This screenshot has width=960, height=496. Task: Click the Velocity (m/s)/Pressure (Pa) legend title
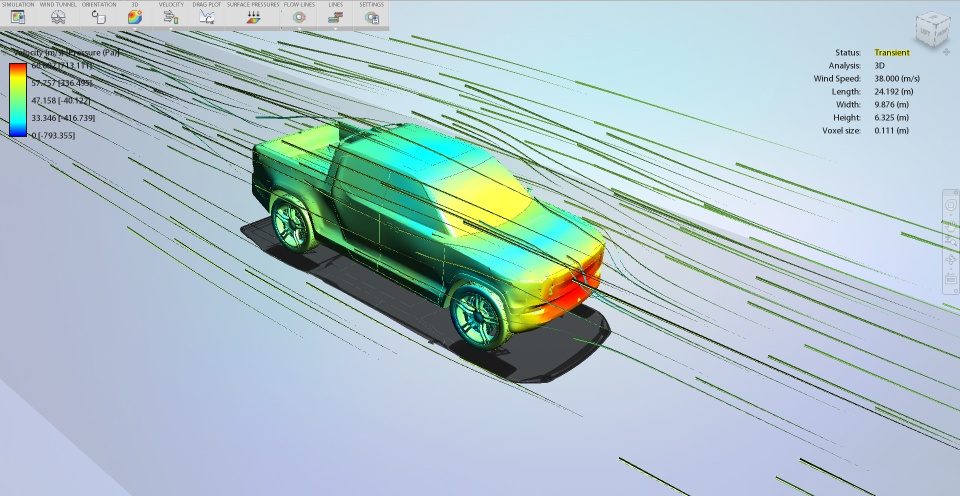[66, 53]
